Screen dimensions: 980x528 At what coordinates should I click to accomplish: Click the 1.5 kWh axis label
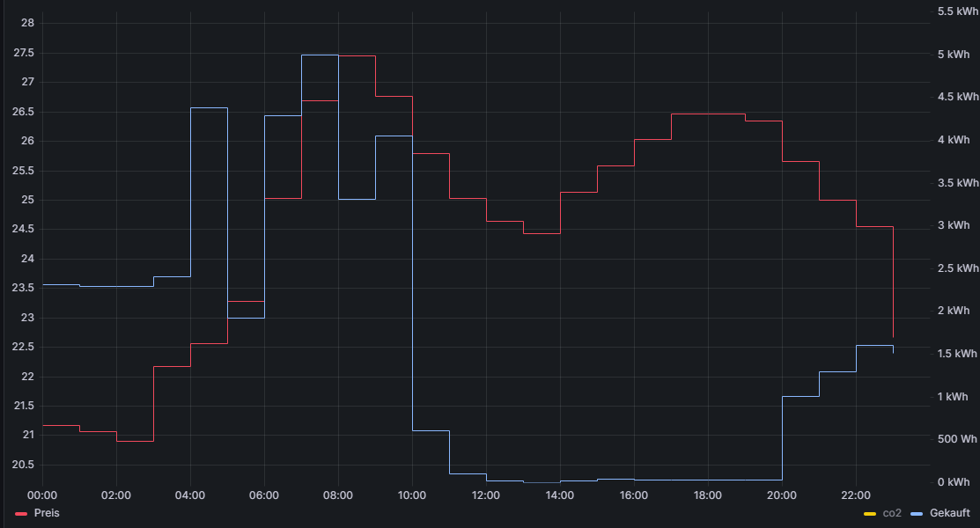pyautogui.click(x=957, y=354)
